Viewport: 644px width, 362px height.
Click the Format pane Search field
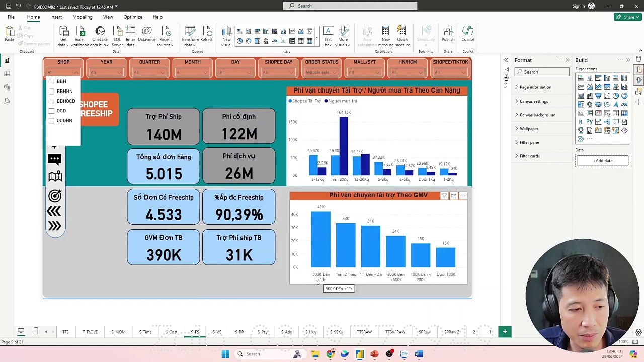tap(542, 72)
